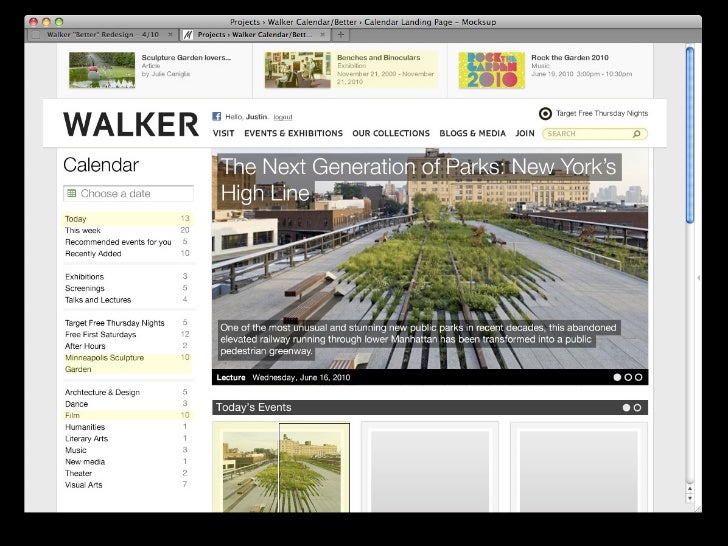Show Recently Added events

pyautogui.click(x=127, y=254)
